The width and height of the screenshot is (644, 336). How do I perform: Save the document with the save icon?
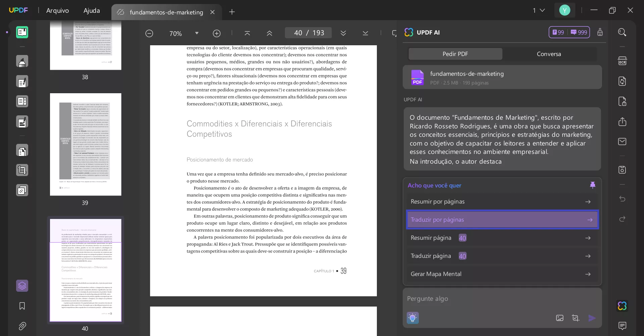coord(623,170)
